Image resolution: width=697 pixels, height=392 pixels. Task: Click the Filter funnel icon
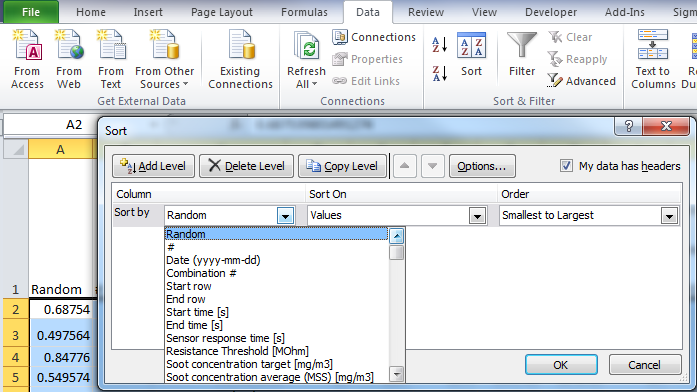point(522,46)
